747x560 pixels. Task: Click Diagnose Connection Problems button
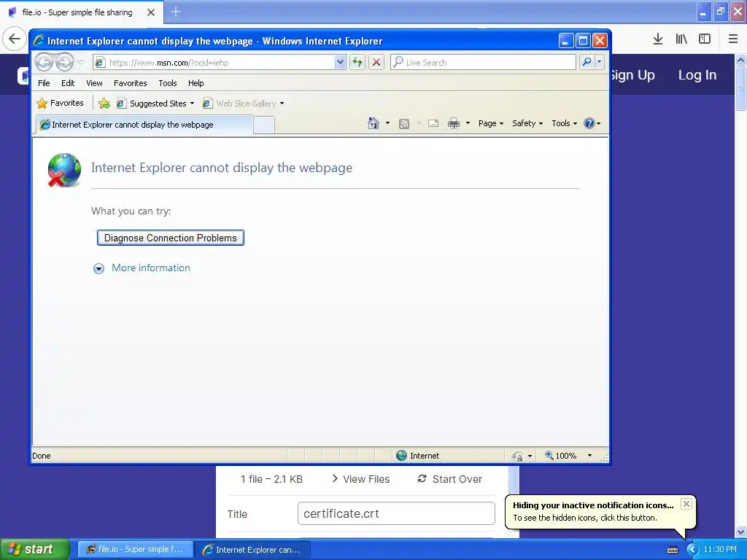click(x=171, y=238)
